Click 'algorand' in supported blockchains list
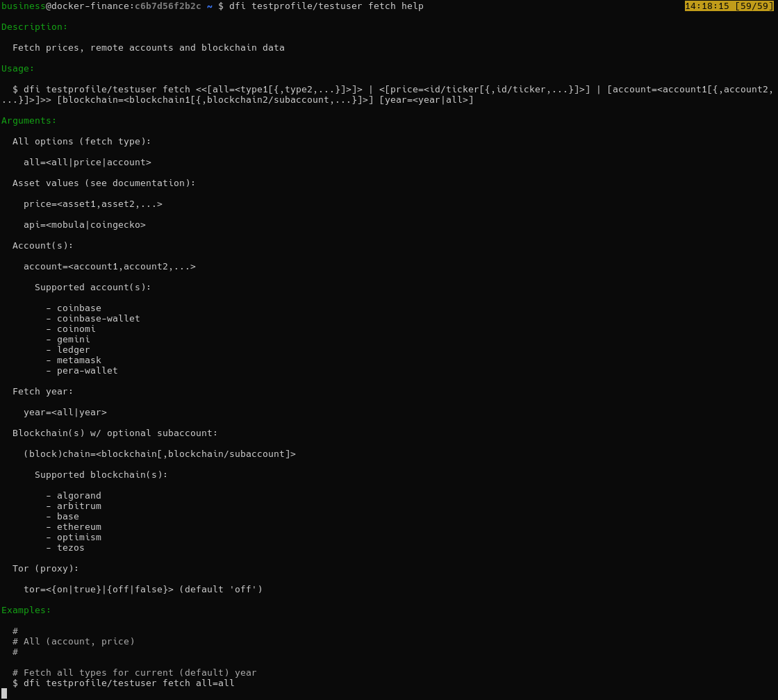 click(78, 496)
